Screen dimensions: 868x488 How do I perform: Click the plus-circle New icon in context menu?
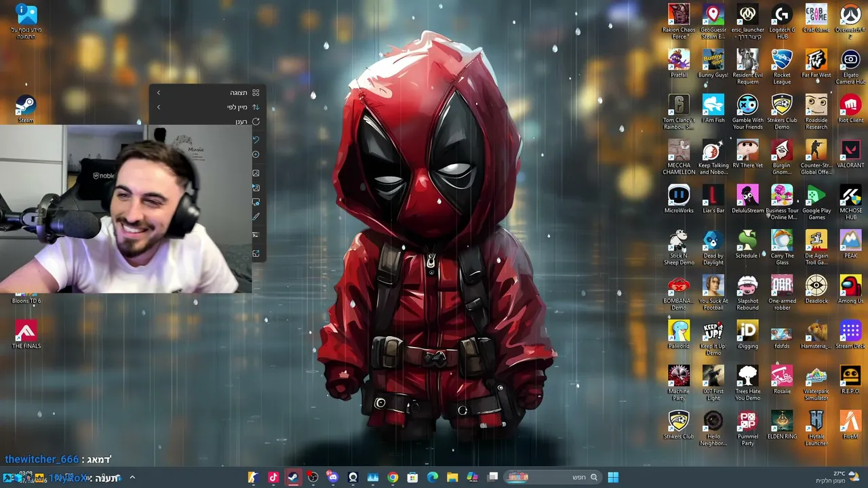[256, 155]
